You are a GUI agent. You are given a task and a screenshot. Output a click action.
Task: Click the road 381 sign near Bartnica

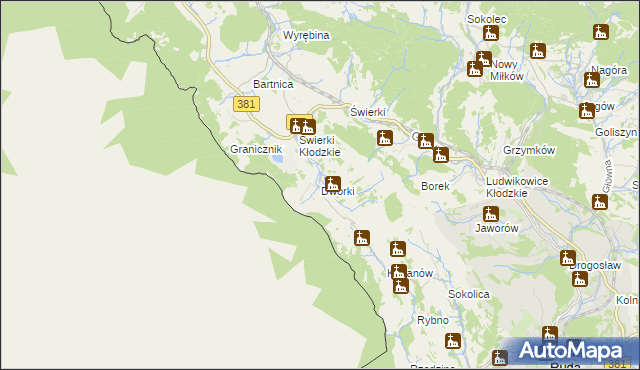pyautogui.click(x=246, y=104)
